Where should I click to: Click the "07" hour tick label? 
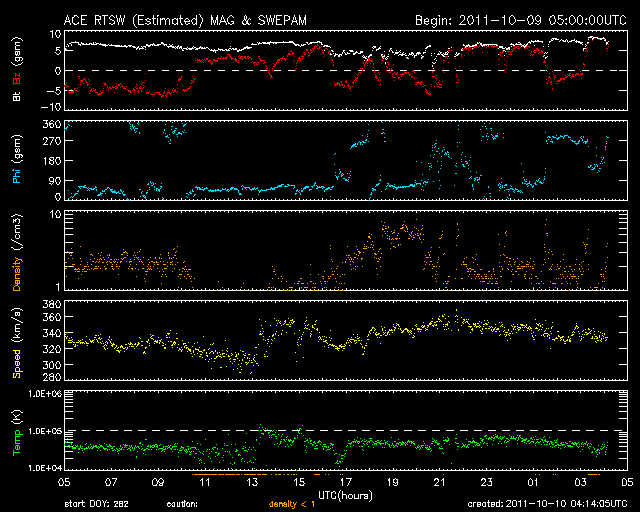coord(111,482)
